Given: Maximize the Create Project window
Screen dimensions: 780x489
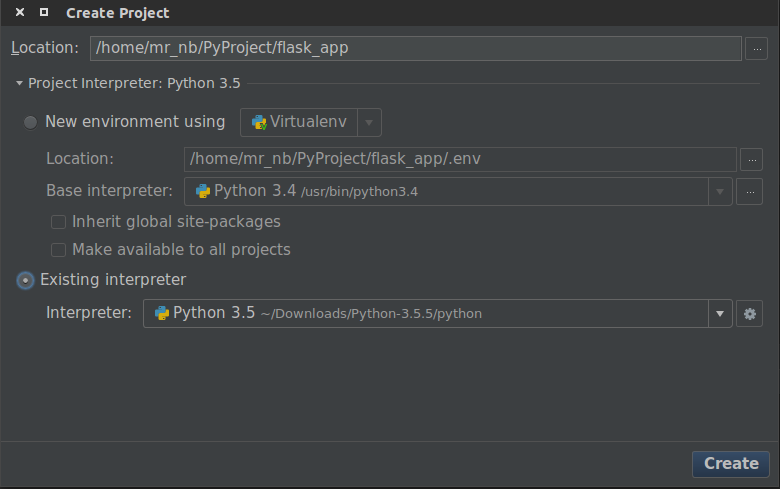Looking at the screenshot, I should point(43,13).
